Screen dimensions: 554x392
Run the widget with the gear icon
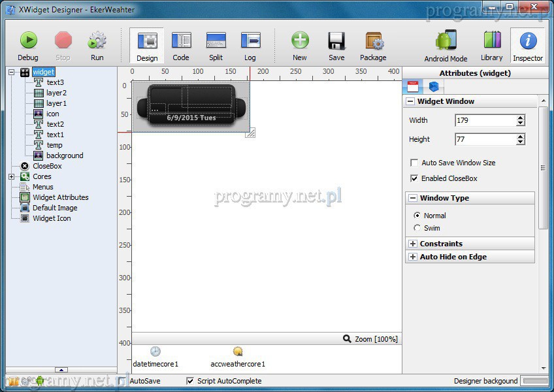point(97,41)
